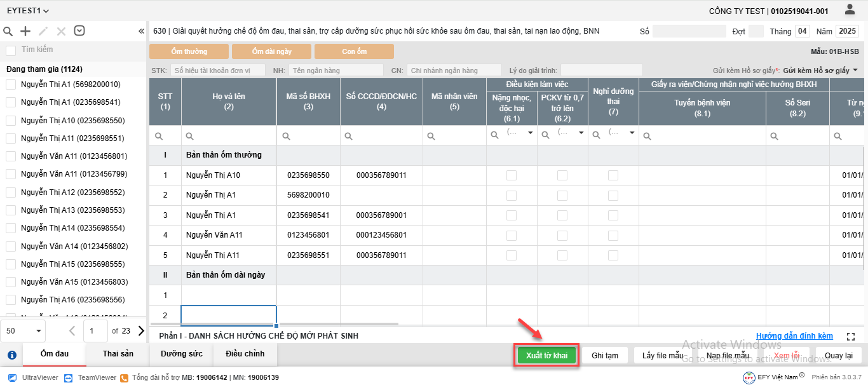Click the fullscreen expand icon
The width and height of the screenshot is (868, 385).
click(851, 336)
